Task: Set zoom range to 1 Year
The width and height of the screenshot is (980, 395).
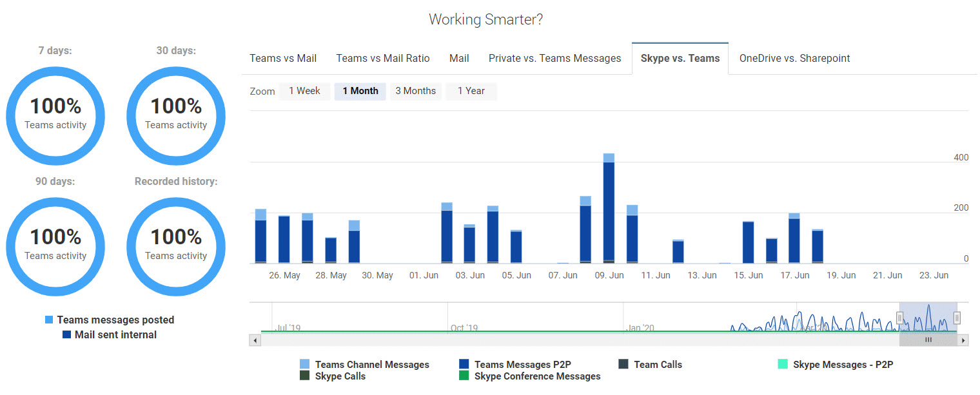Action: pos(471,92)
